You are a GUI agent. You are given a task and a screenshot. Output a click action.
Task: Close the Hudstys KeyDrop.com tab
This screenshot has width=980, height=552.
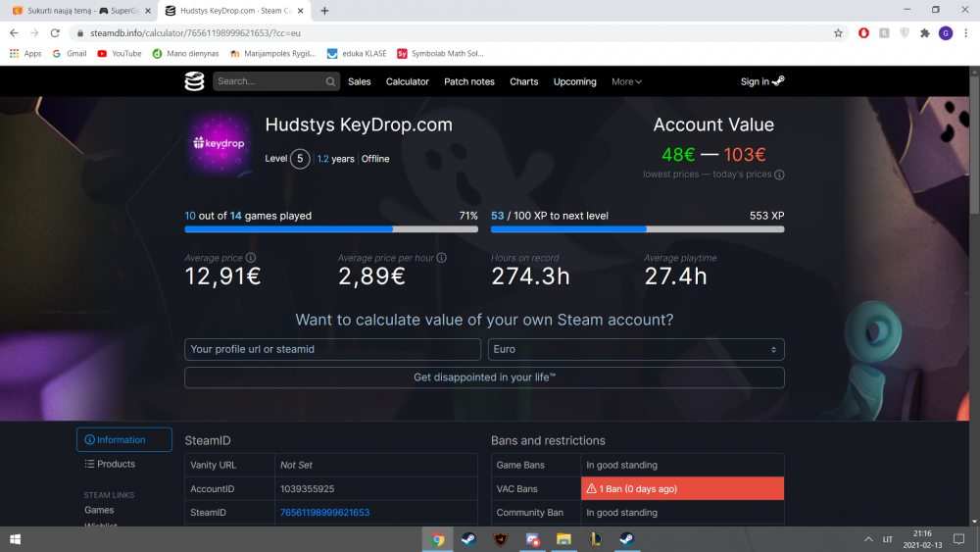point(301,11)
